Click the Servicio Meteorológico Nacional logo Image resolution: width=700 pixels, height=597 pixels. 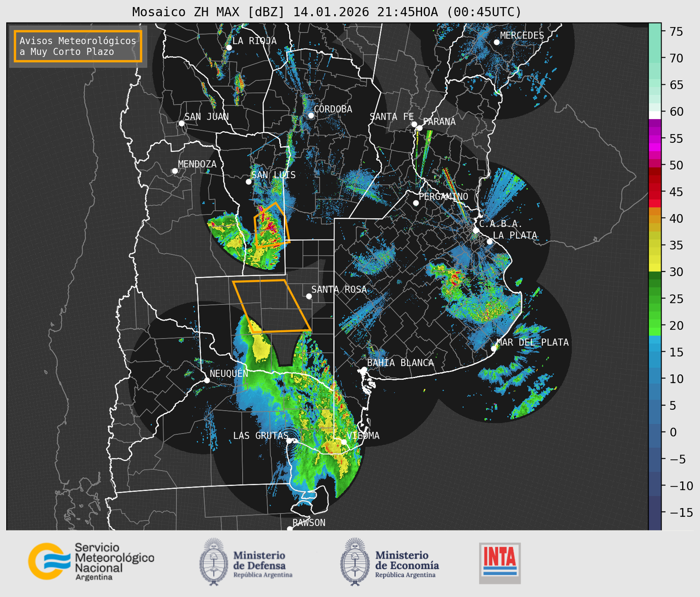click(91, 561)
